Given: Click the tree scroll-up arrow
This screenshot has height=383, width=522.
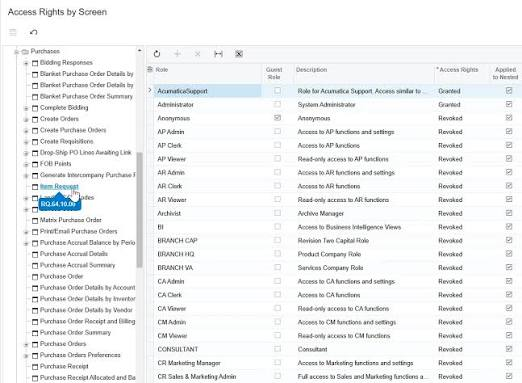Looking at the screenshot, I should pos(139,51).
